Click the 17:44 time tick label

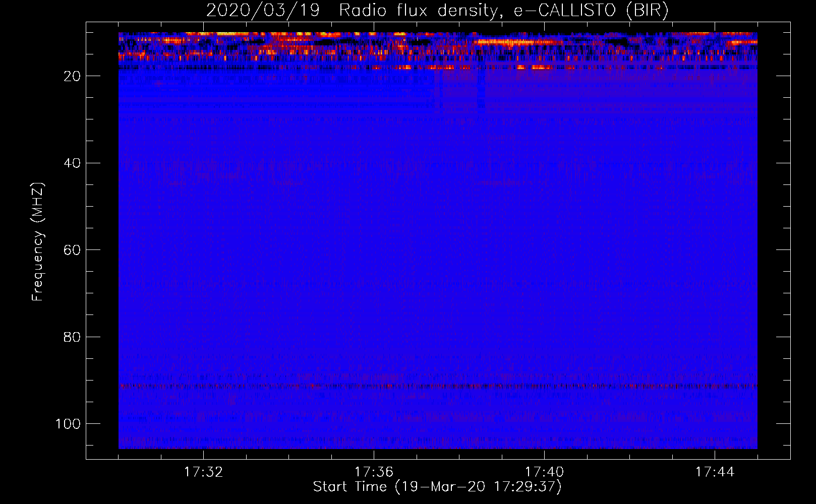(x=715, y=472)
